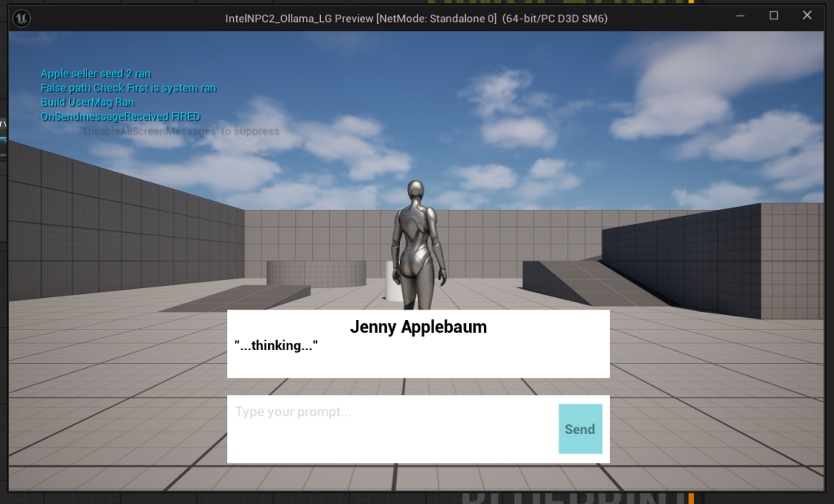Click the Unreal Engine logo in title bar
The height and width of the screenshot is (504, 834).
pyautogui.click(x=24, y=18)
